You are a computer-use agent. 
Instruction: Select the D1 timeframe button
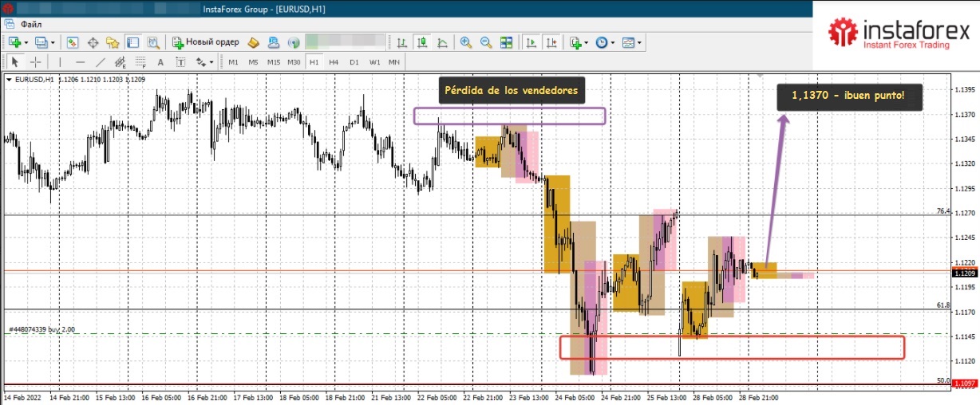pyautogui.click(x=354, y=62)
